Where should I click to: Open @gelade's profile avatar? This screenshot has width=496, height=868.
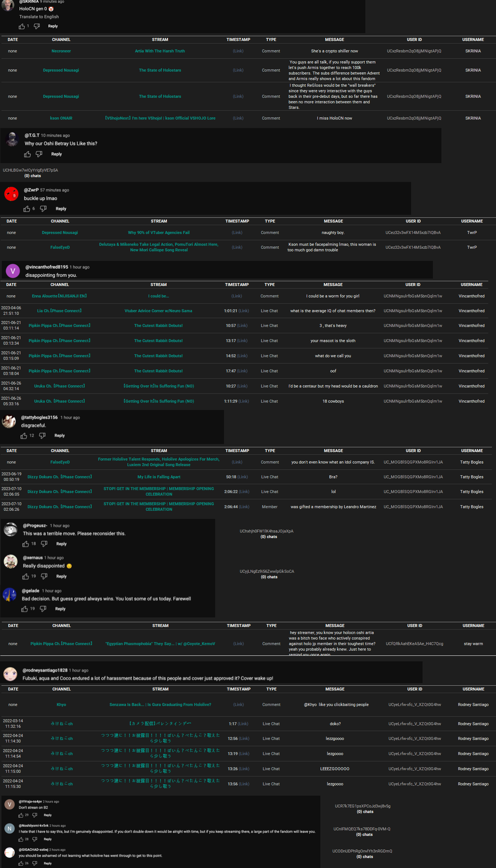coord(10,595)
